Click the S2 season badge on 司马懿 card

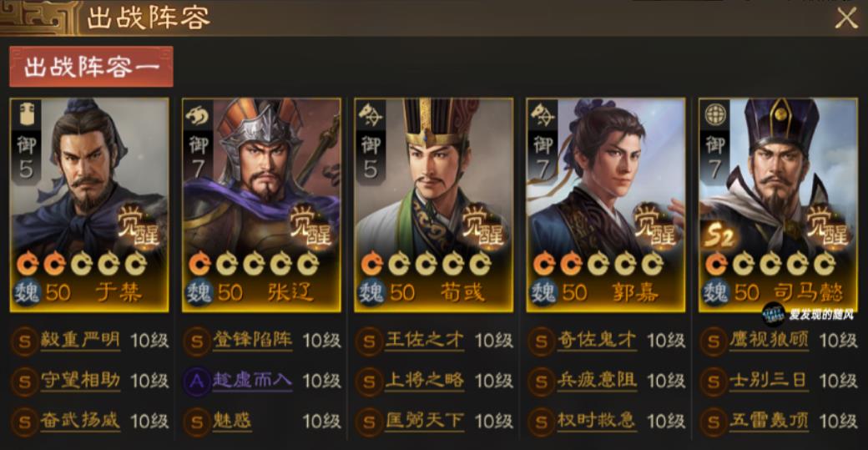pyautogui.click(x=719, y=237)
